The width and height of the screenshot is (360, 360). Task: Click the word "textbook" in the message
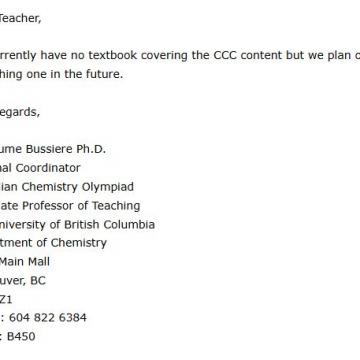pos(113,55)
